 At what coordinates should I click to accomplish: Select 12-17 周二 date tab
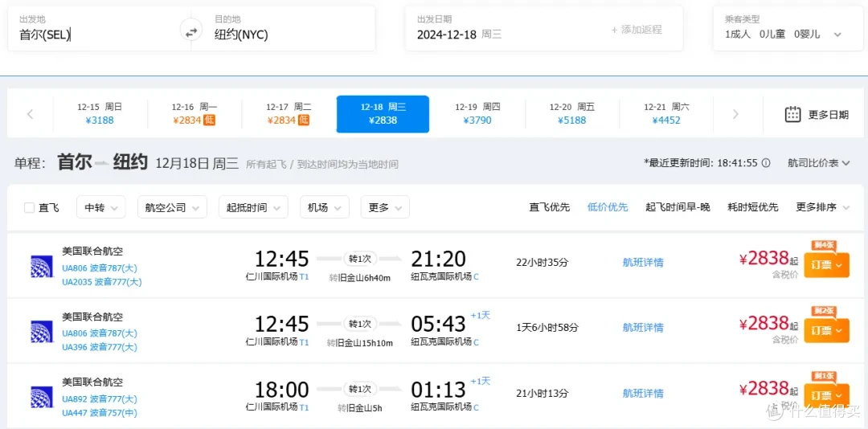point(289,114)
